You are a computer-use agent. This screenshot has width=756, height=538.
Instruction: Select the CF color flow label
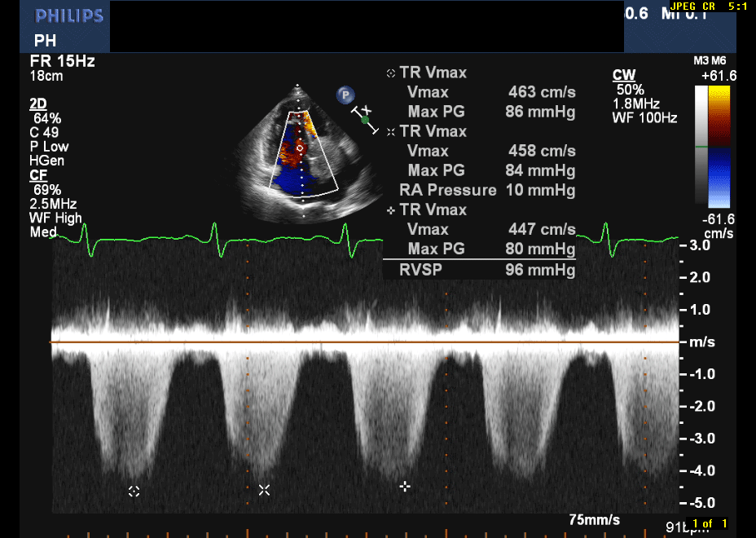37,175
